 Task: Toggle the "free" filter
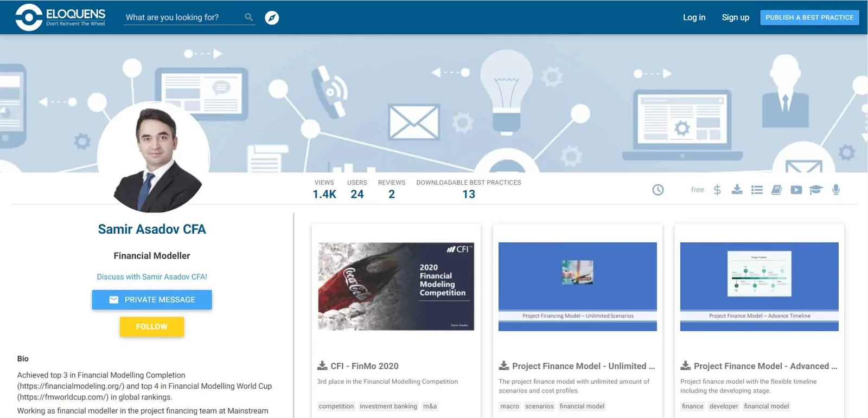[697, 190]
